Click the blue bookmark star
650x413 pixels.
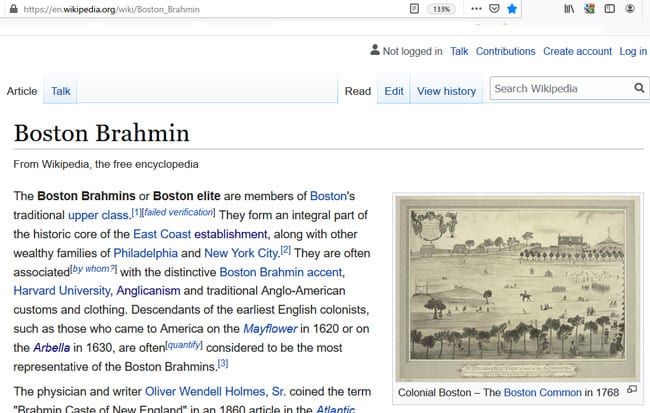click(x=512, y=9)
